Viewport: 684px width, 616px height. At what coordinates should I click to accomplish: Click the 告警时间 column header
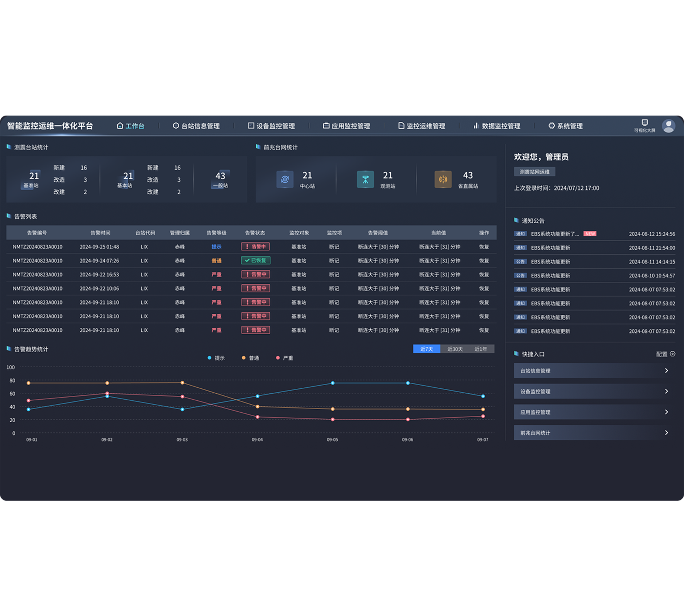[100, 233]
